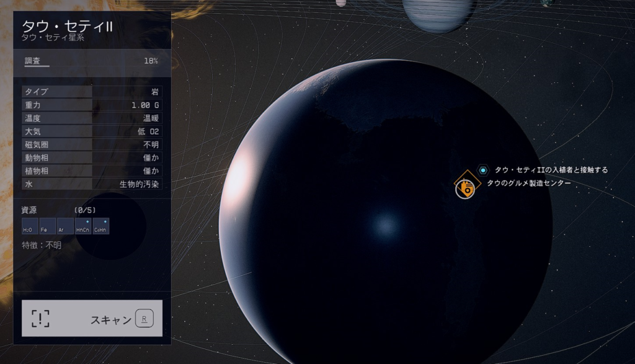
Task: Click the スキャン scan button
Action: pyautogui.click(x=92, y=318)
